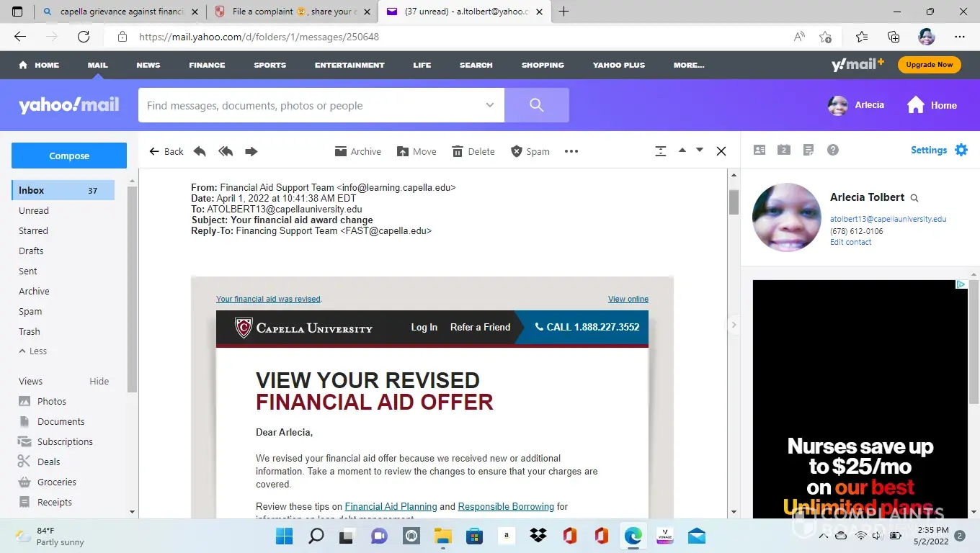This screenshot has height=553, width=980.
Task: Open the Edge Read aloud icon
Action: tap(799, 37)
